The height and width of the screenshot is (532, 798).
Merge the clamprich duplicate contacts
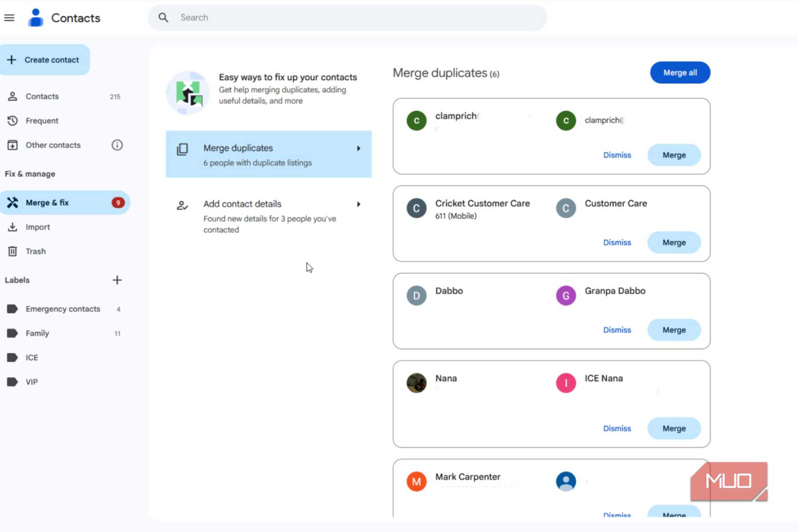(674, 155)
